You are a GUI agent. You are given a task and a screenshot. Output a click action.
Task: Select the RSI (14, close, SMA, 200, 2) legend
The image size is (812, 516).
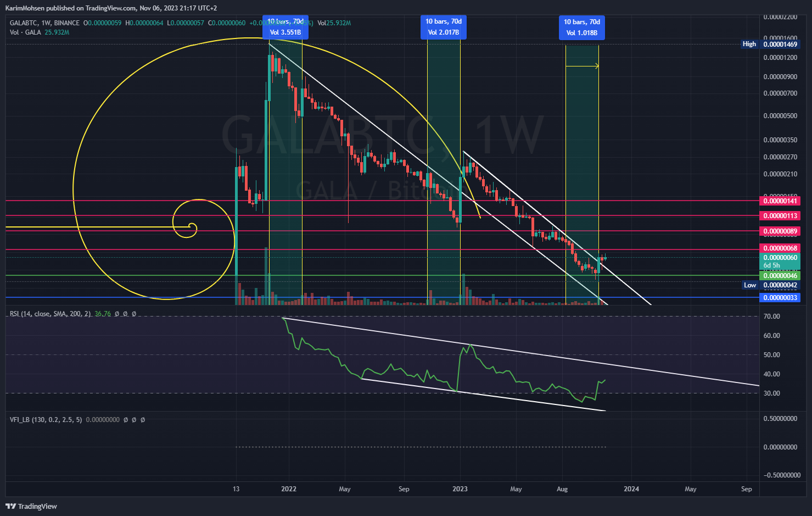51,314
